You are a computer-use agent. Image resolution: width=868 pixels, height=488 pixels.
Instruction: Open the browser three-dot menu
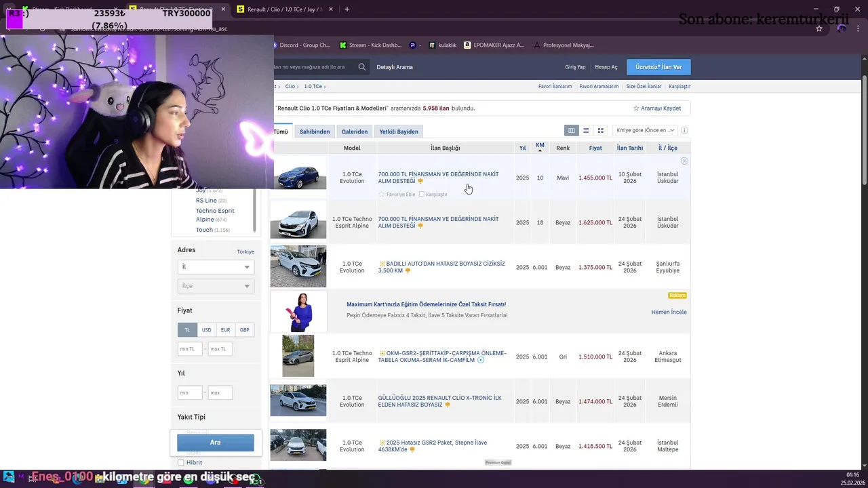tap(859, 28)
